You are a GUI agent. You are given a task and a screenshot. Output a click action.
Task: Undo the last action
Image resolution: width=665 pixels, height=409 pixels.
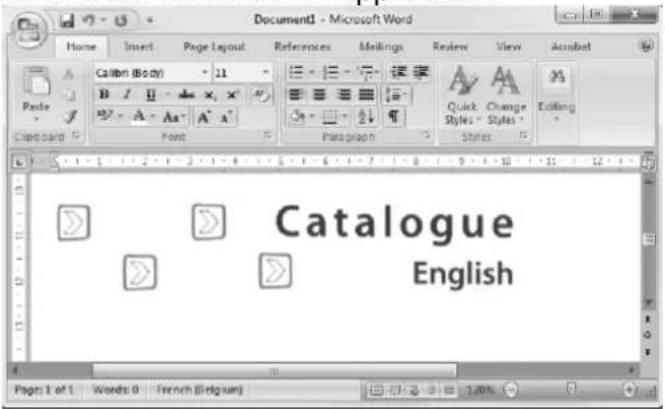click(x=89, y=20)
